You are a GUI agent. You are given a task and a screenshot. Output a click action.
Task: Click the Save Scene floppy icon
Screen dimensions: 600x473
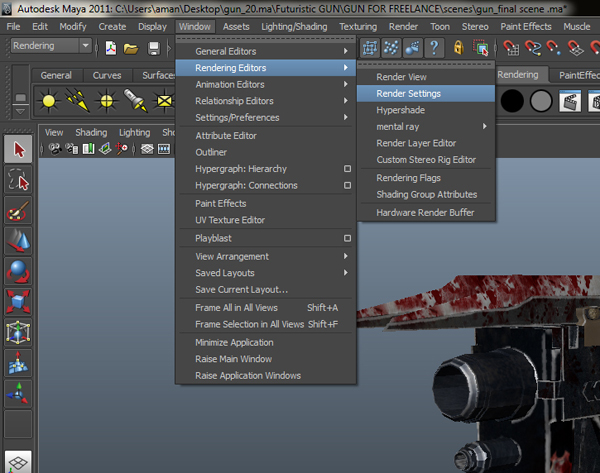[x=154, y=49]
